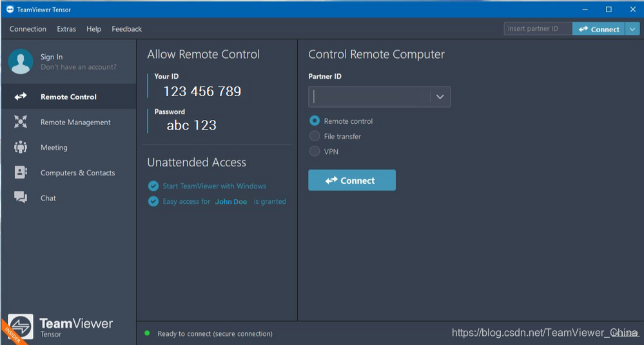The image size is (644, 345).
Task: Close the TeamViewer window
Action: (632, 9)
